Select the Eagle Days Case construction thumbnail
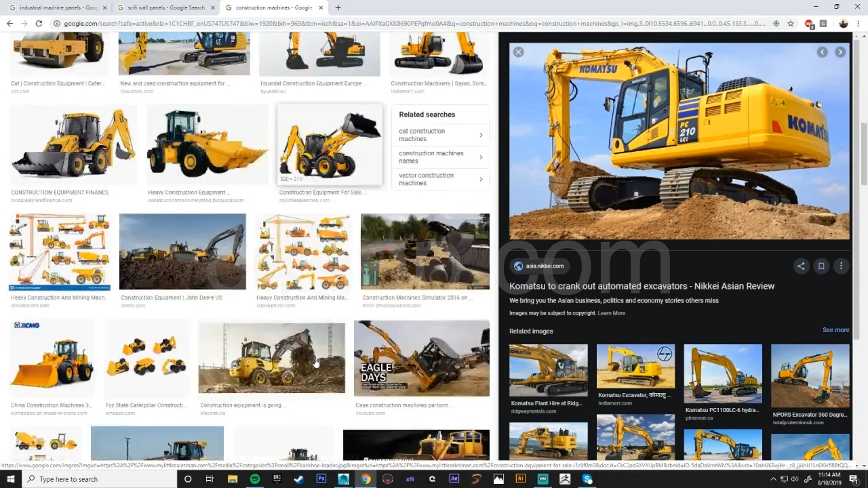Screen dimensions: 868x488 421,359
